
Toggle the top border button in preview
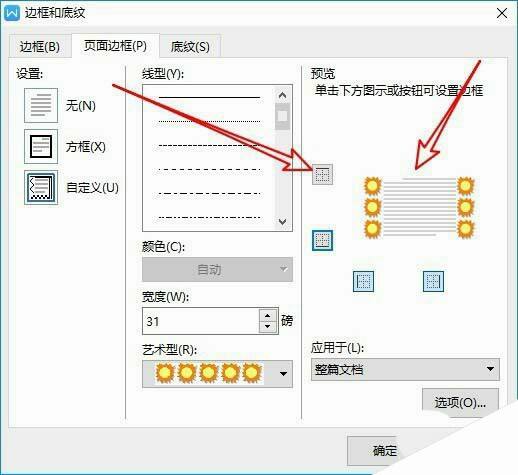[322, 174]
